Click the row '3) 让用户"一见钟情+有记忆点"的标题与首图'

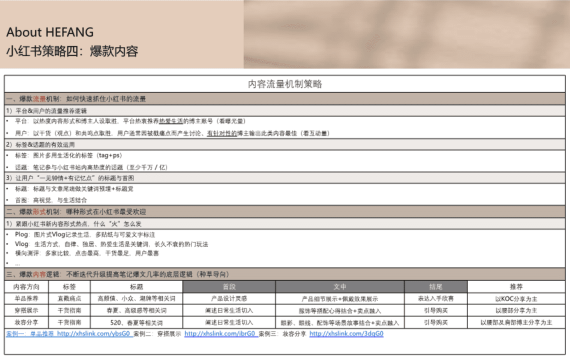285,178
